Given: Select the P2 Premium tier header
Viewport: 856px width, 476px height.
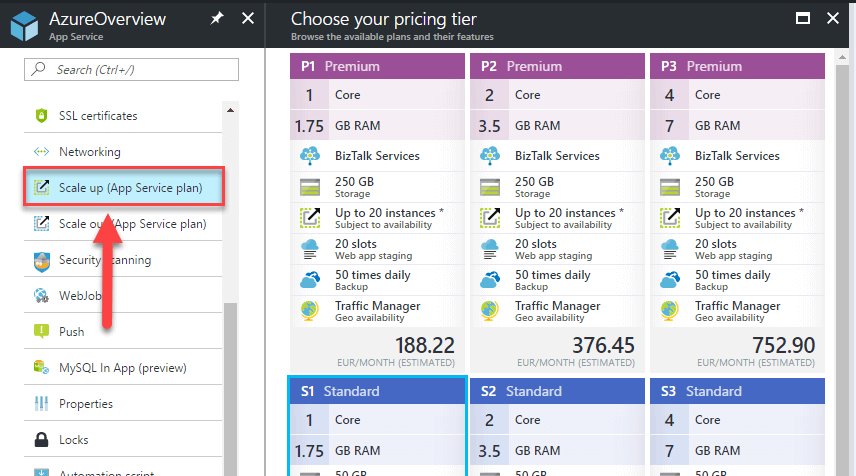Looking at the screenshot, I should (557, 66).
